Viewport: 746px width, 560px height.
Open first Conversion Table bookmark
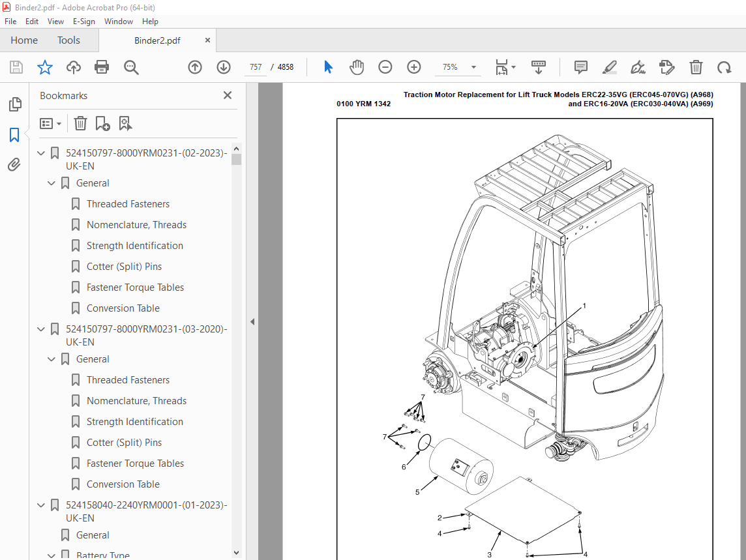tap(123, 309)
